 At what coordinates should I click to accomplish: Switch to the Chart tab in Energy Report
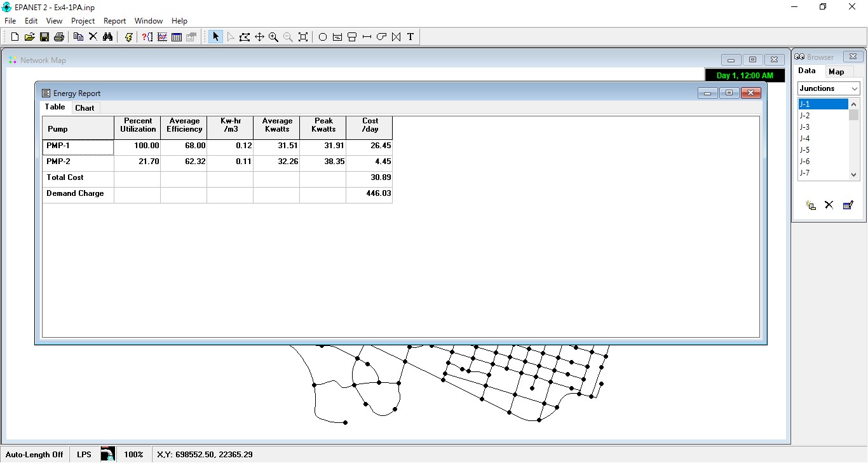85,107
